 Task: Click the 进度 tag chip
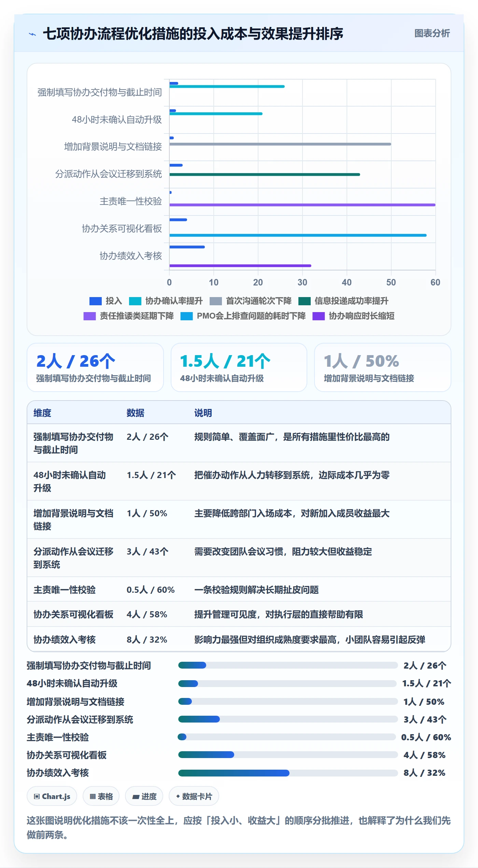click(144, 796)
